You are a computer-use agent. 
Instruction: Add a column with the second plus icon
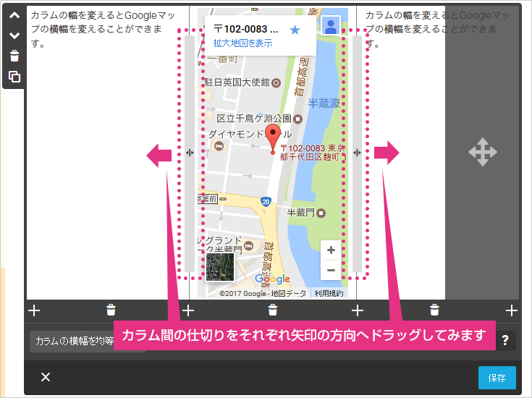point(188,310)
